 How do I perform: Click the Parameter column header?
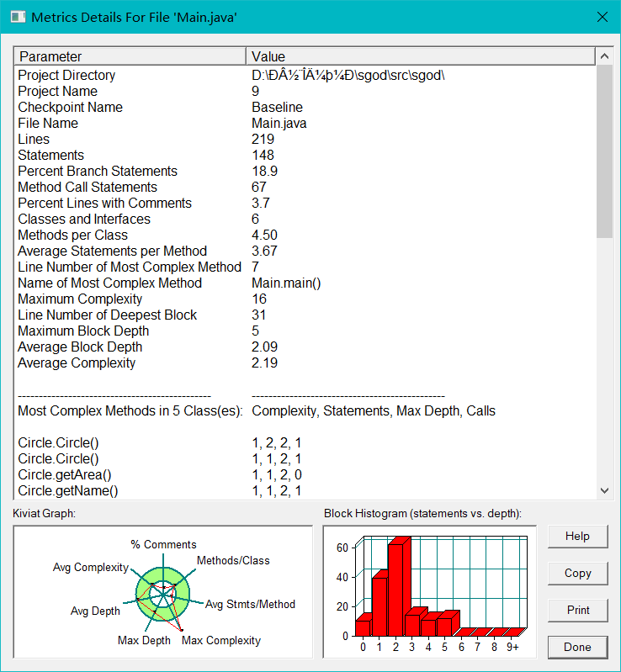pyautogui.click(x=130, y=56)
